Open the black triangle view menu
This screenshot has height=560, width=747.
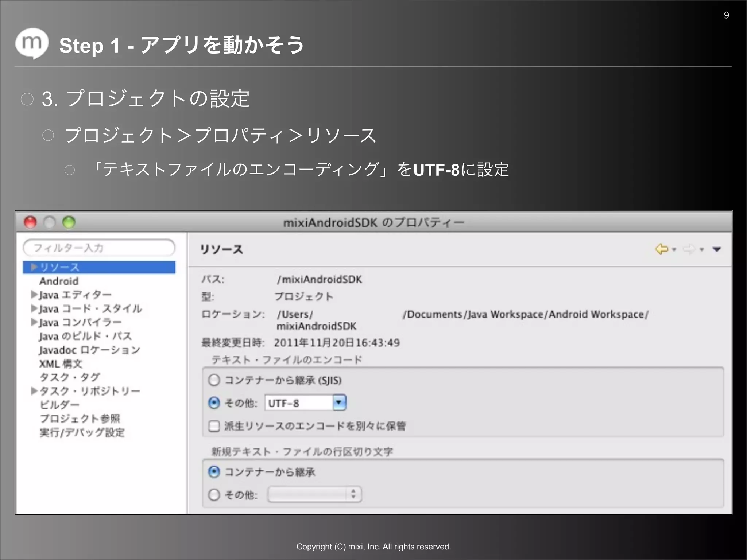pyautogui.click(x=717, y=249)
